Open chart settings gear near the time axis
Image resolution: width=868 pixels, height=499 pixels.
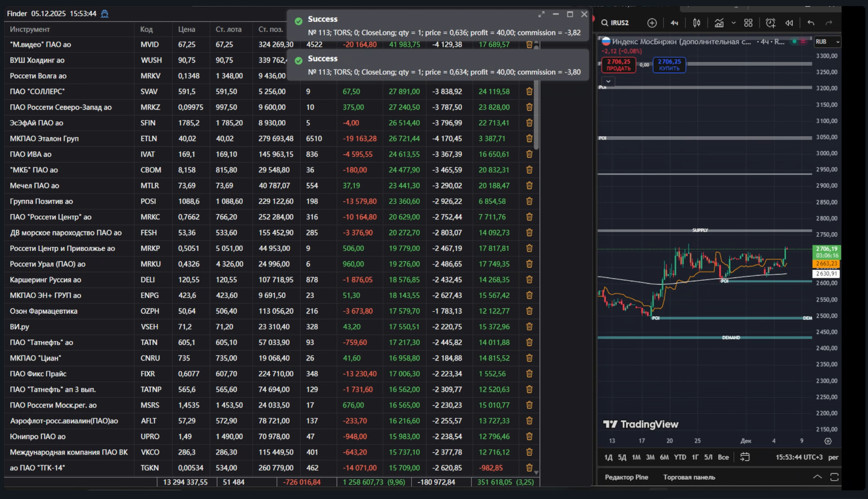(828, 441)
